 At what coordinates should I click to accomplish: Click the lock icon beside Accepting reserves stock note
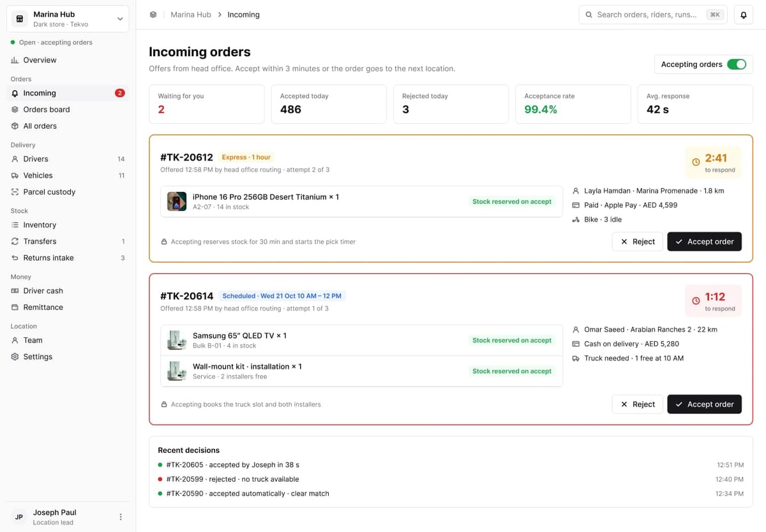click(x=164, y=242)
